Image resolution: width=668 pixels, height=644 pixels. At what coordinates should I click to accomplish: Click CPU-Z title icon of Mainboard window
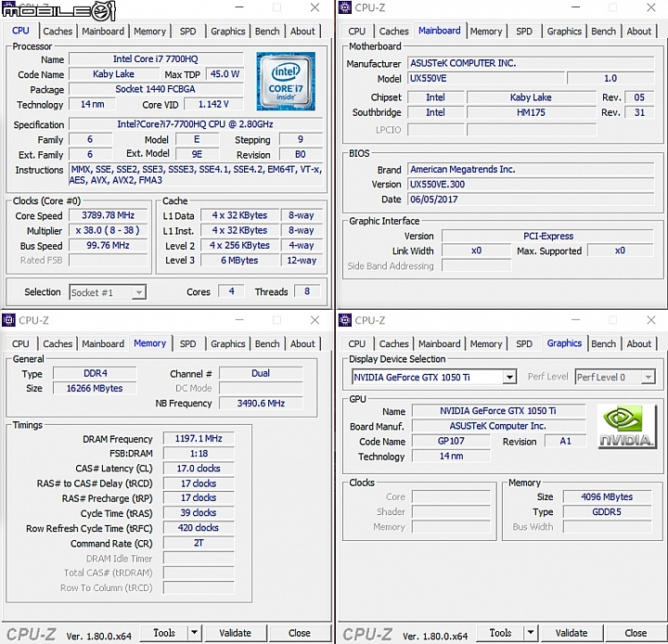pos(344,7)
